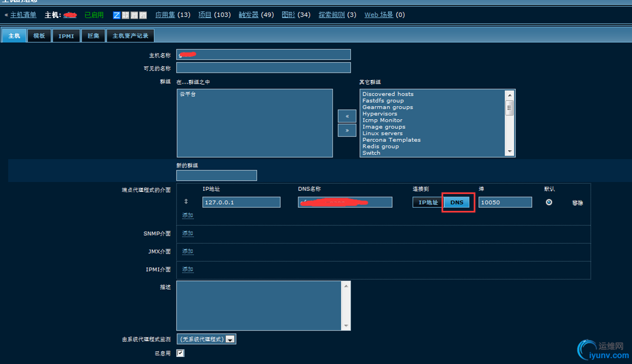Click the SNMP availability icon
This screenshot has height=364, width=632.
tap(125, 15)
